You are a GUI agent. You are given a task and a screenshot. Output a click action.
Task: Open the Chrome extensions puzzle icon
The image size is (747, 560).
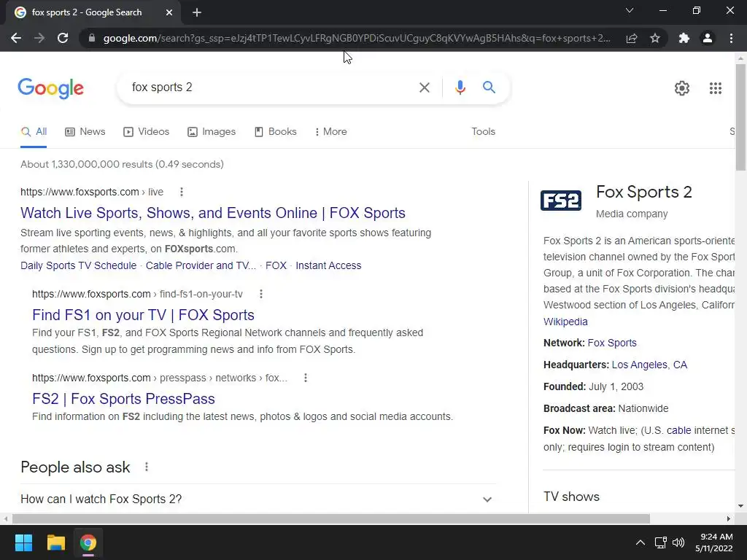(684, 38)
